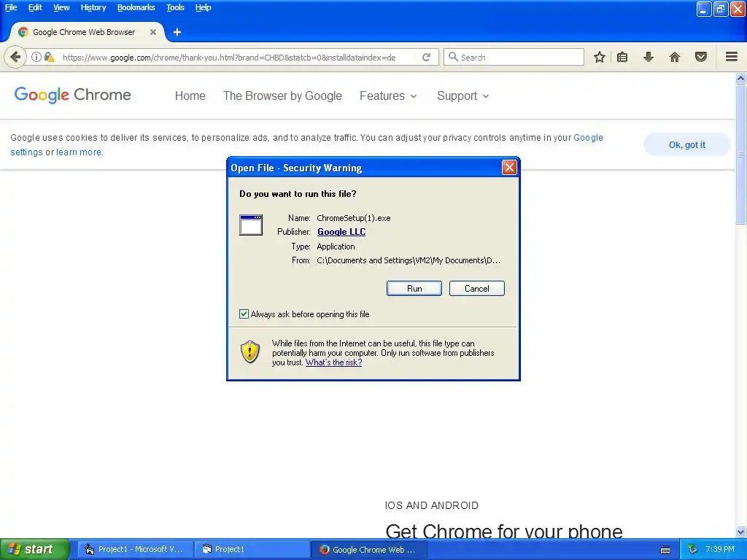The width and height of the screenshot is (747, 560).
Task: Click the Ok, got it cookie button
Action: tap(686, 145)
